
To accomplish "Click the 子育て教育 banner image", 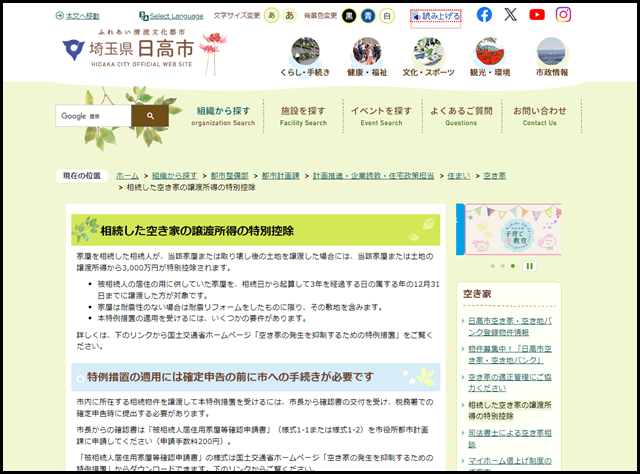I will coord(513,229).
